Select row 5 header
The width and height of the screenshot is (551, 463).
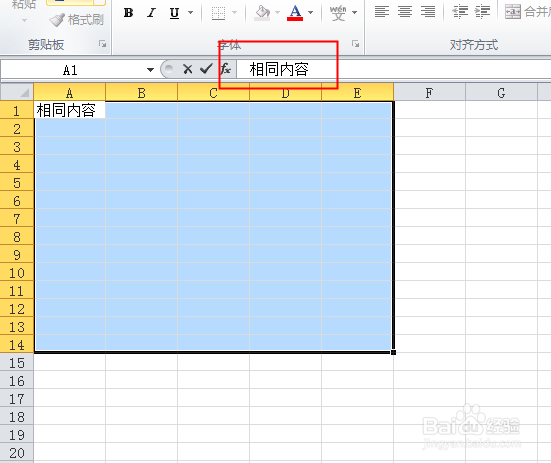17,183
